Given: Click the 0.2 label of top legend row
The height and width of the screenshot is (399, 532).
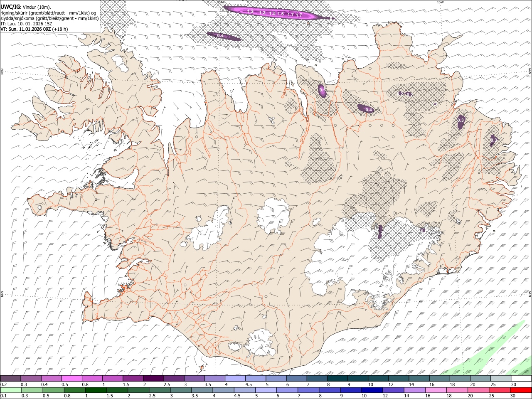Looking at the screenshot, I should (4, 384).
